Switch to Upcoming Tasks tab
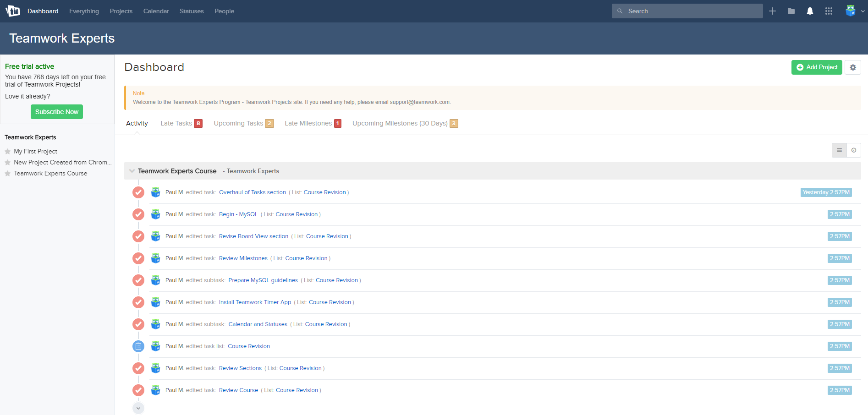Image resolution: width=868 pixels, height=415 pixels. coord(243,123)
